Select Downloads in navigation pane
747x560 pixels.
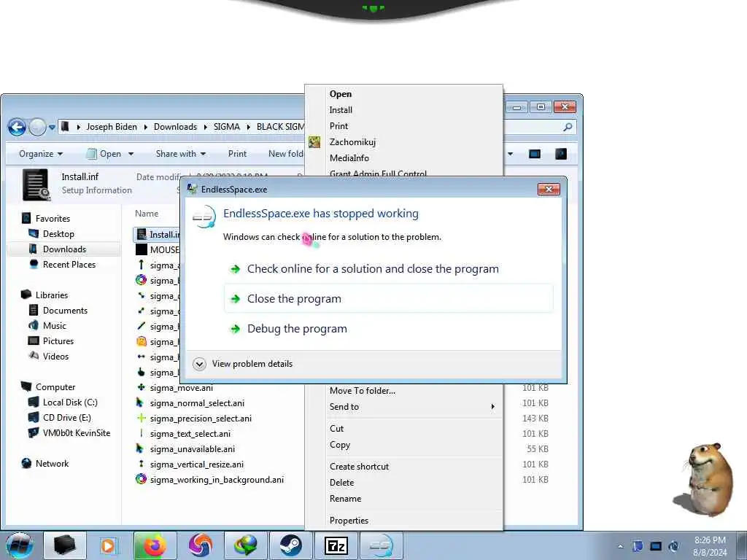tap(64, 249)
